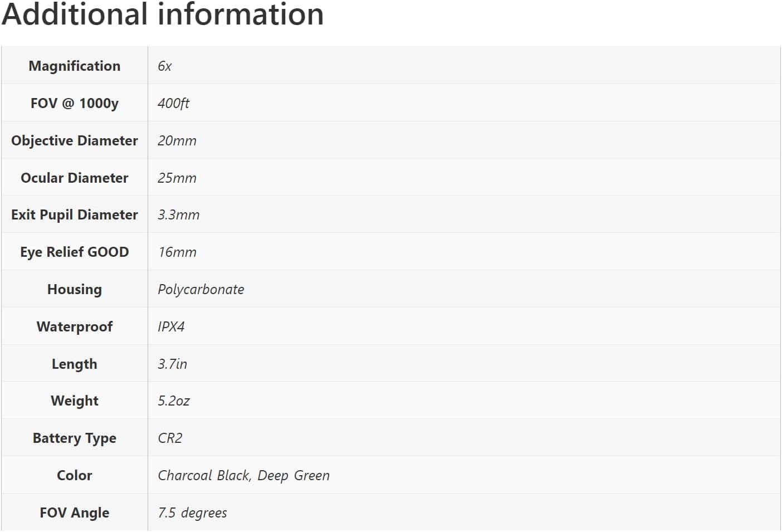Click the Eye Relief GOOD label
The image size is (782, 532).
pyautogui.click(x=75, y=252)
